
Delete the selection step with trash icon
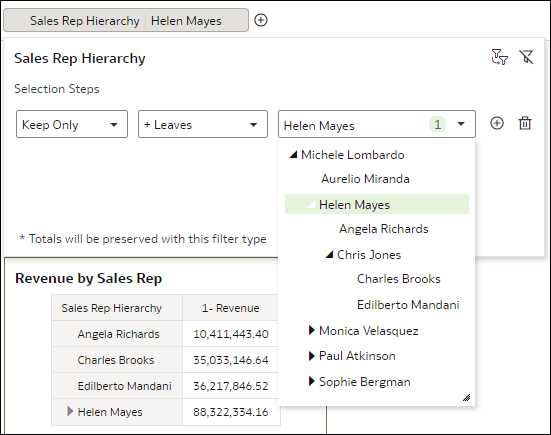(525, 123)
